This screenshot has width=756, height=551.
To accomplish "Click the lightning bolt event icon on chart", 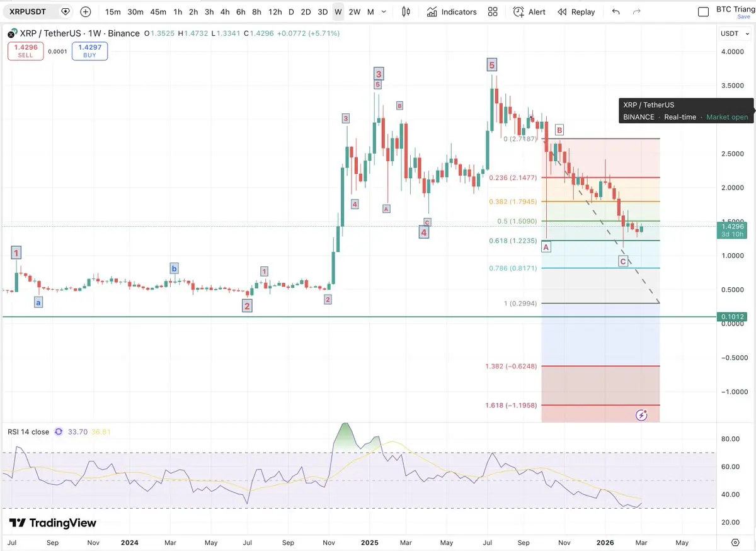I will 641,415.
